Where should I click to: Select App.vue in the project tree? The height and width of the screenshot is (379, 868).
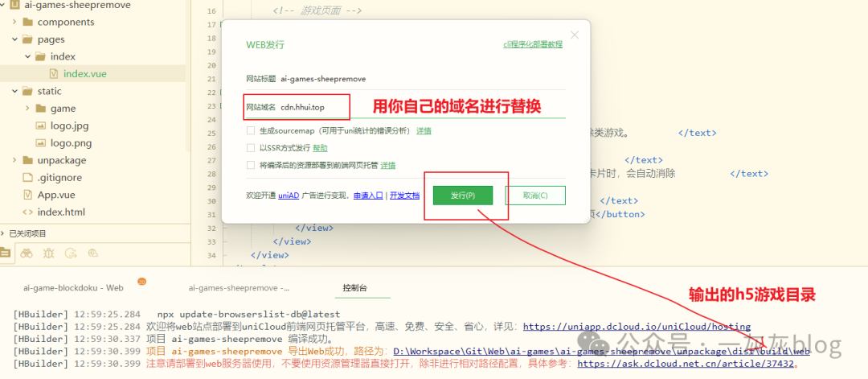[56, 195]
